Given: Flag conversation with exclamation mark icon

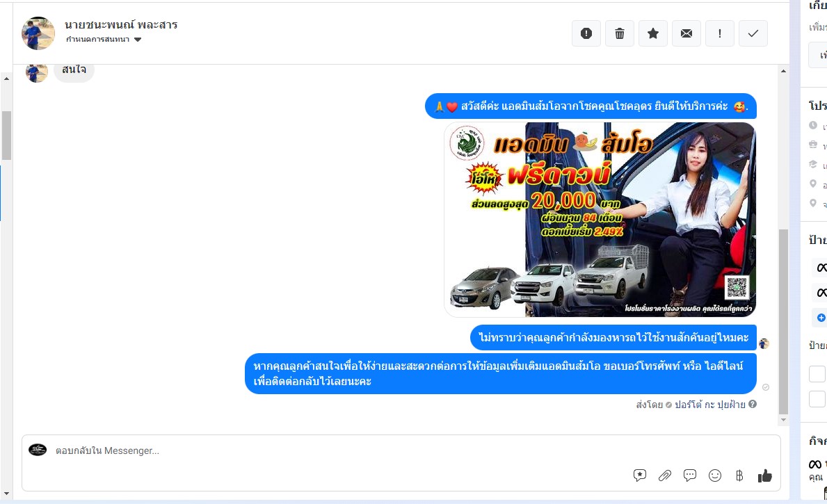Looking at the screenshot, I should click(x=720, y=33).
